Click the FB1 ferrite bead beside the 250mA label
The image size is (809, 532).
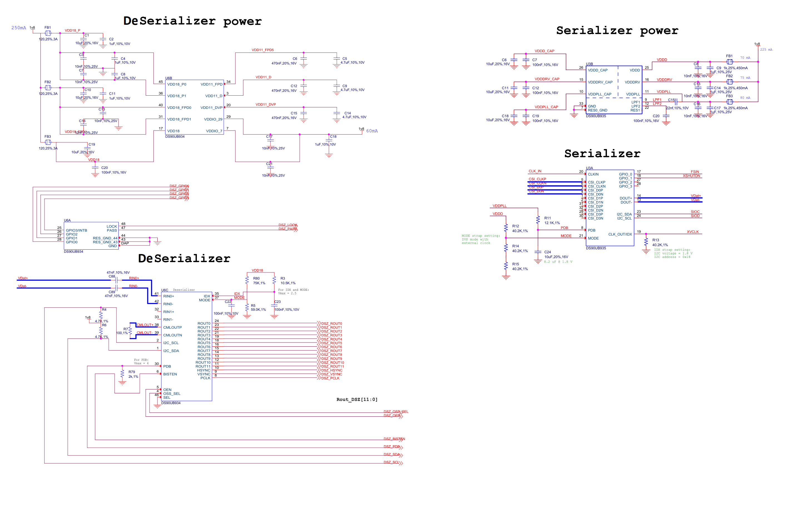pos(48,33)
